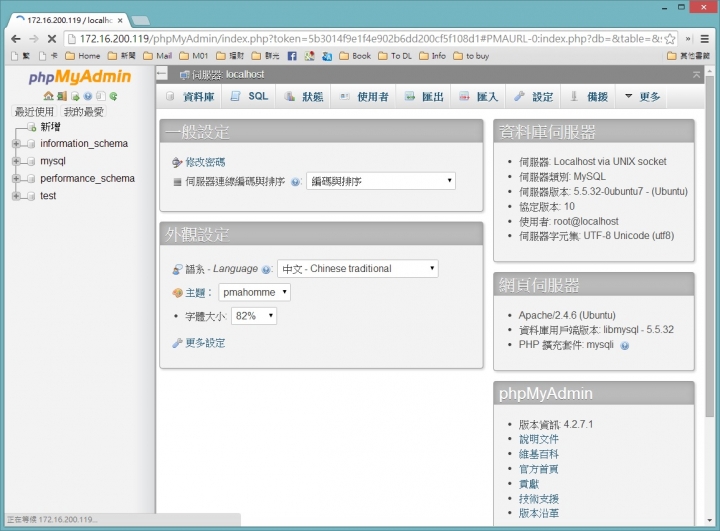Open the 匯入 import tab
Image resolution: width=720 pixels, height=531 pixels.
[x=479, y=96]
